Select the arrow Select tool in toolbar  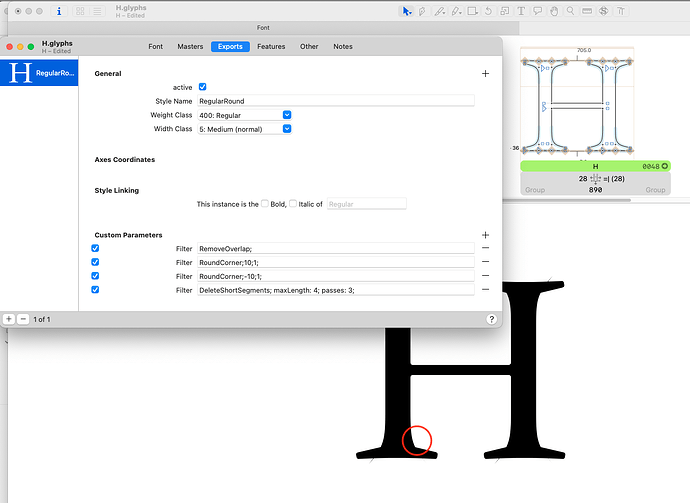point(407,11)
